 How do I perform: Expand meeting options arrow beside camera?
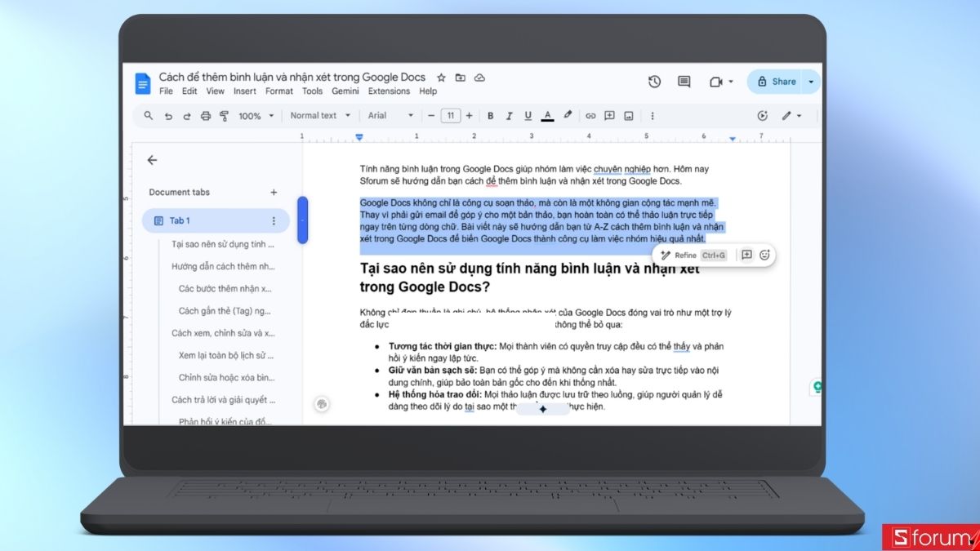pos(731,82)
